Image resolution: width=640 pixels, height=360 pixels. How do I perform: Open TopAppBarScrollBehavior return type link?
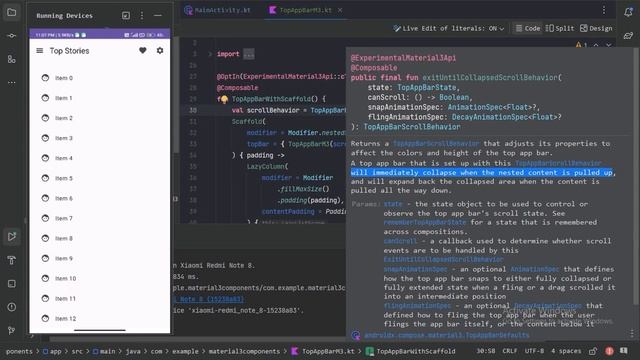(x=412, y=127)
